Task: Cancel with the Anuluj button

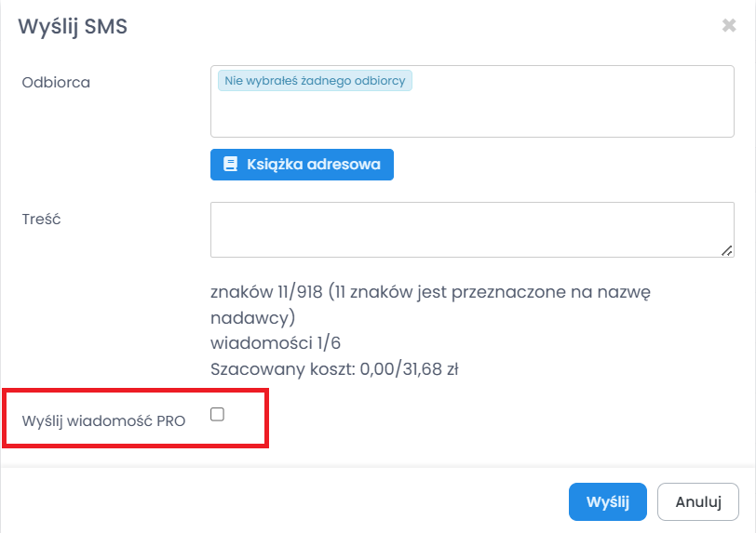Action: tap(697, 502)
